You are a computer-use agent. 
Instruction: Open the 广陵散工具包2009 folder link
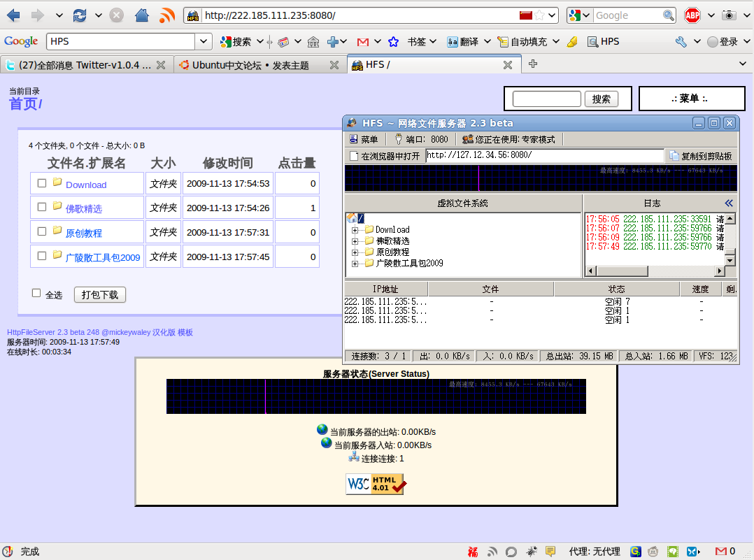102,258
